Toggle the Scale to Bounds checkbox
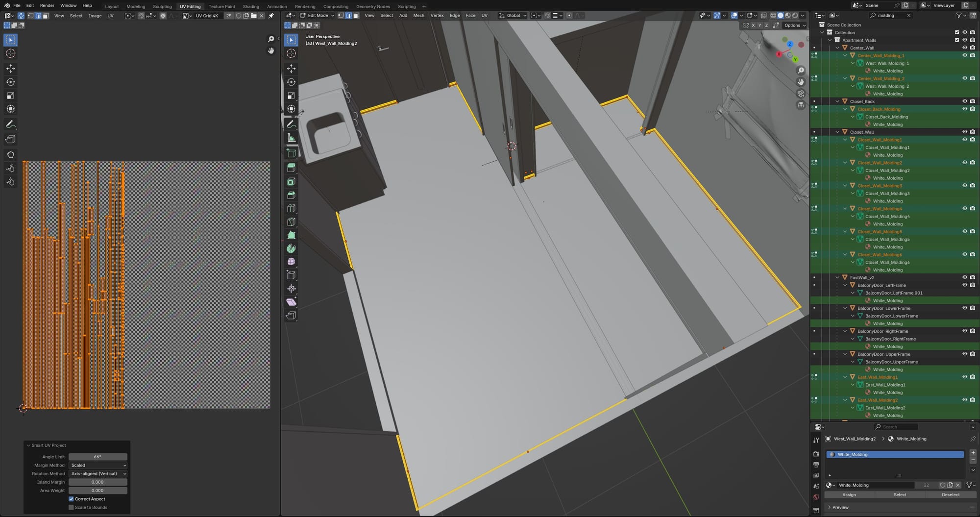This screenshot has height=517, width=980. click(71, 507)
